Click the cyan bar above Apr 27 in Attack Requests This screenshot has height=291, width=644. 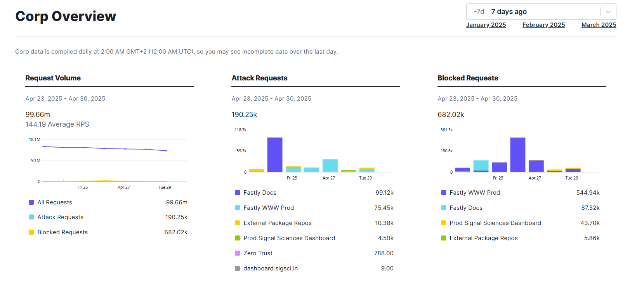pos(330,166)
